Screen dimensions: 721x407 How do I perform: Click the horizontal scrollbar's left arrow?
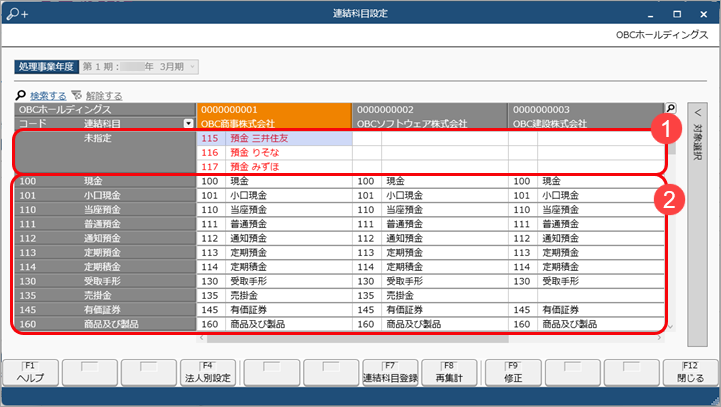coord(201,338)
